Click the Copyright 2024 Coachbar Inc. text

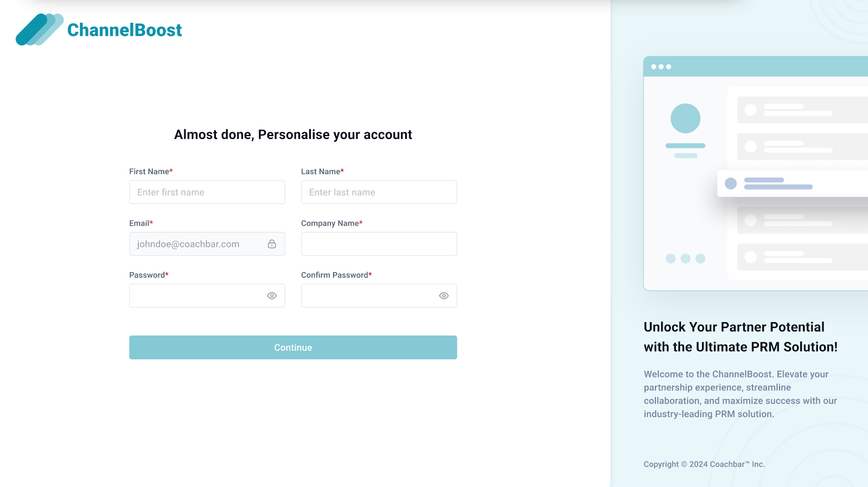[704, 464]
